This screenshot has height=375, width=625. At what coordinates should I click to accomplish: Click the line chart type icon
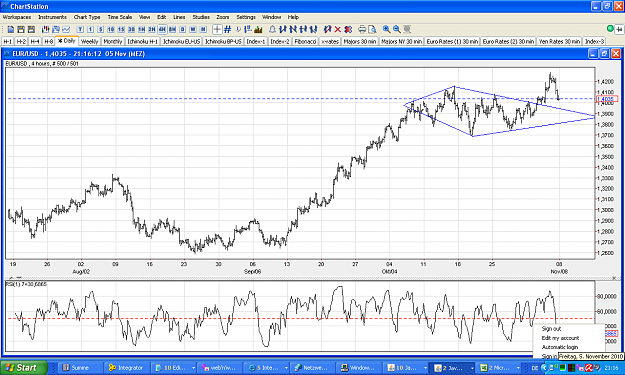pyautogui.click(x=66, y=29)
